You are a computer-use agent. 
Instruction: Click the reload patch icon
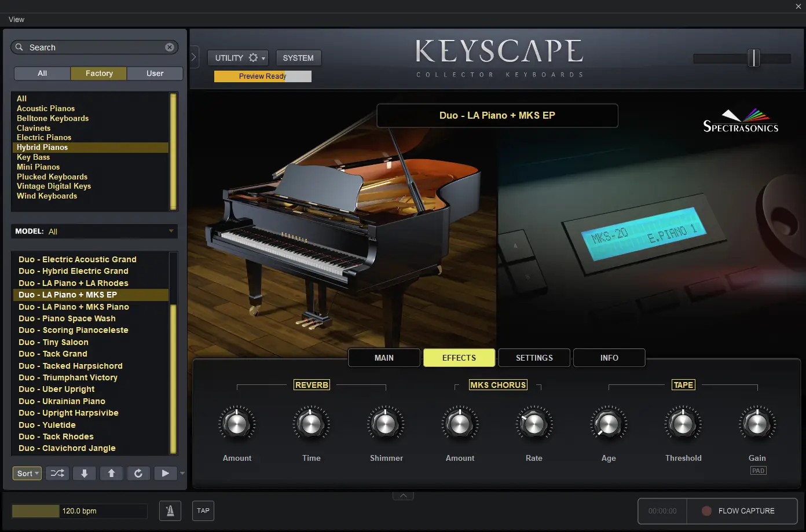tap(138, 473)
